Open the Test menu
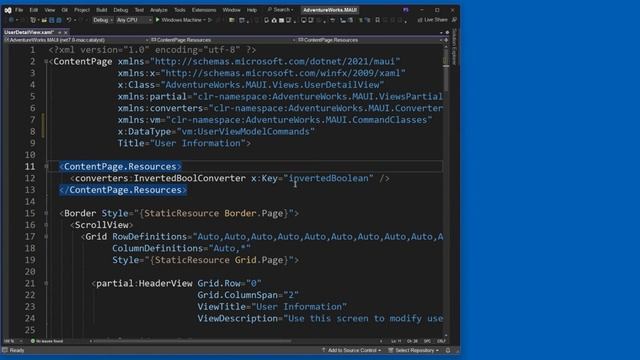 (x=139, y=10)
